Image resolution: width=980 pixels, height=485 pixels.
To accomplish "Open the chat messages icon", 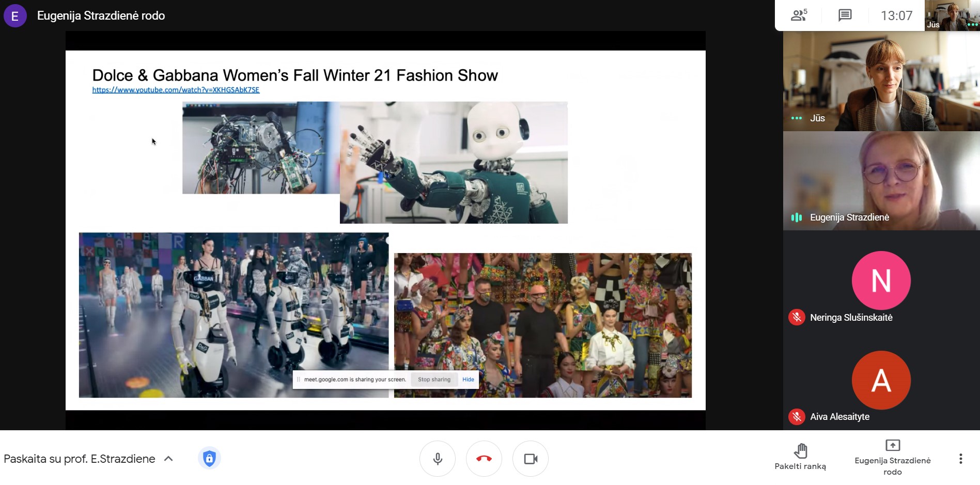I will (x=845, y=15).
